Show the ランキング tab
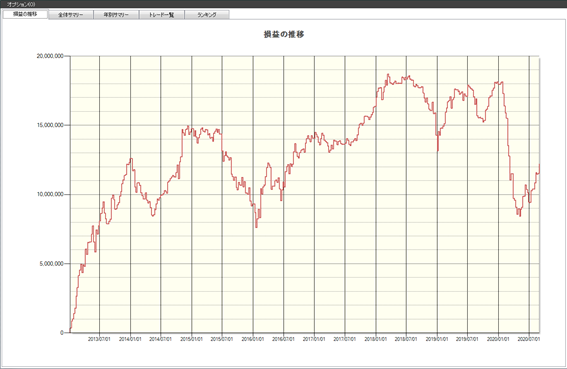 coord(207,15)
